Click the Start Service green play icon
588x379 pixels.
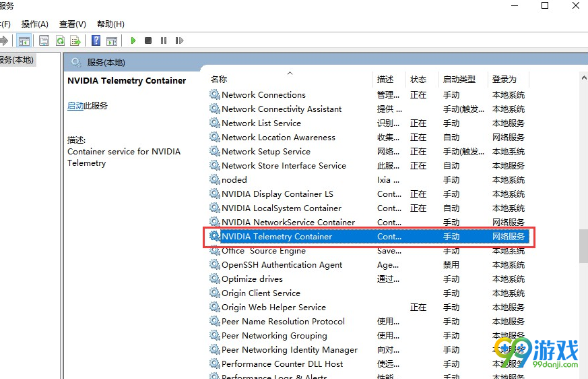click(133, 40)
